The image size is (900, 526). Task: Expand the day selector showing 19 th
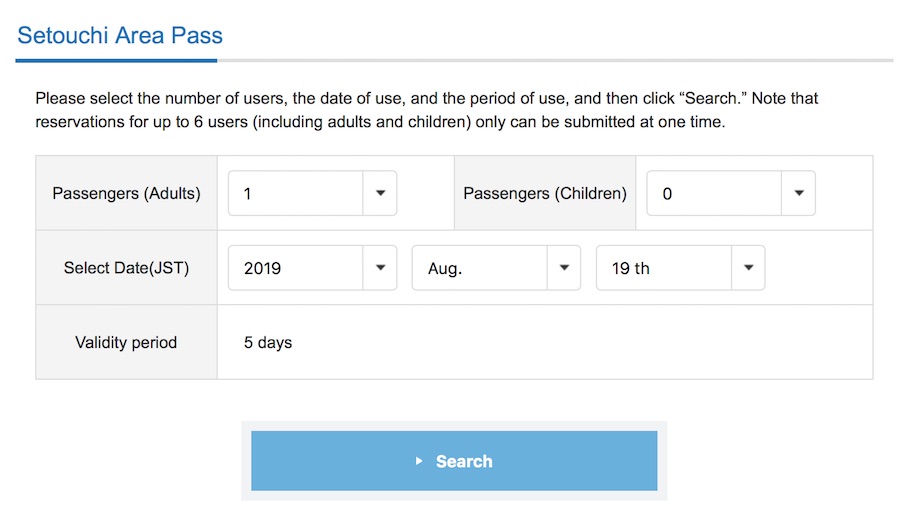tap(664, 268)
